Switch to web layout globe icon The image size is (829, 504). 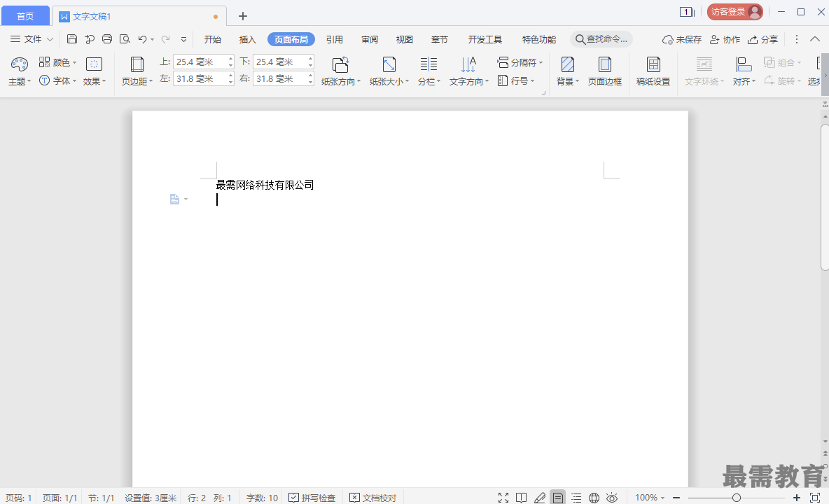pos(594,498)
